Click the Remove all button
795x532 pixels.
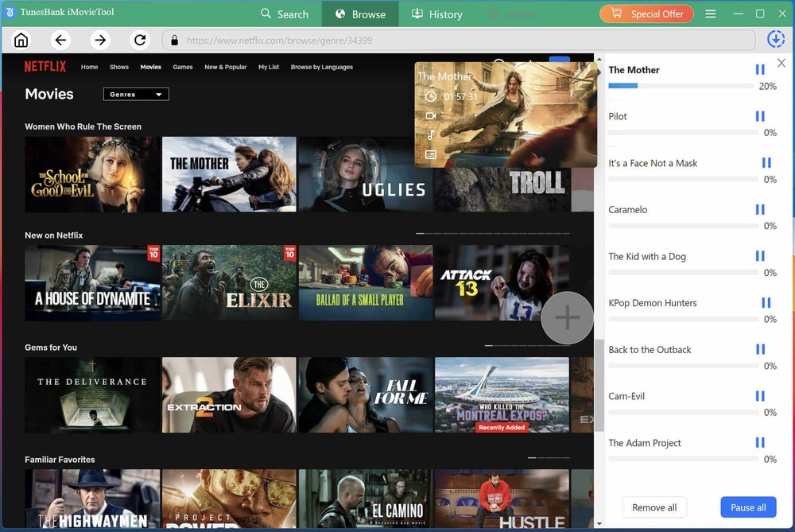pos(654,507)
